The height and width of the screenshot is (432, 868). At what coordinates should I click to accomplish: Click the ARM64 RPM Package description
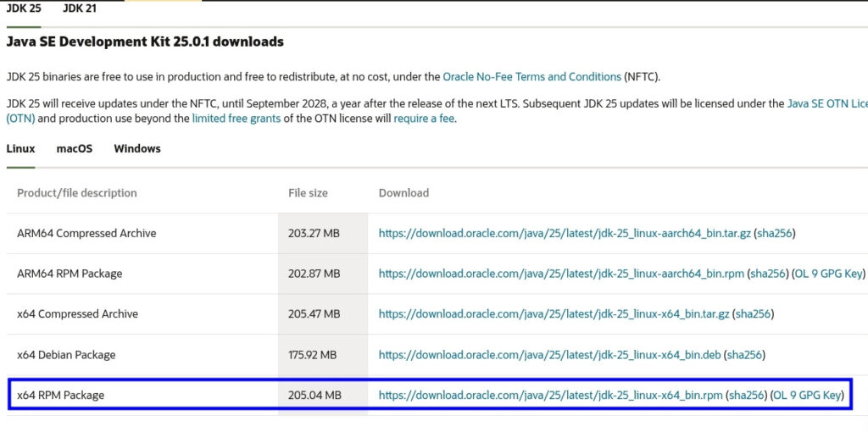(x=70, y=274)
